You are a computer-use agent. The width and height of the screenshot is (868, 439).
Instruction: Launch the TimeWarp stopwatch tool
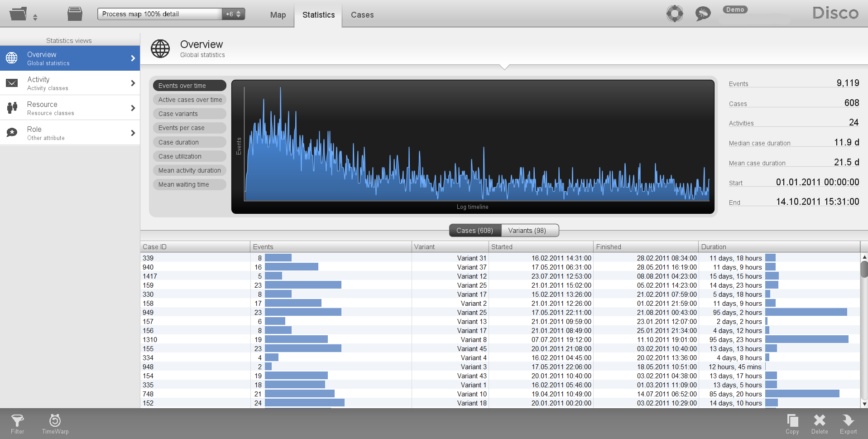(55, 424)
